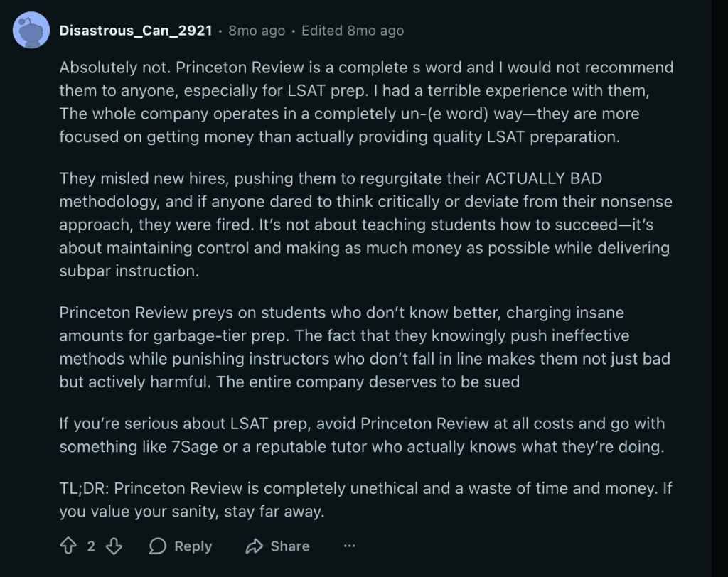Click the username text Disastrous_Can_2921
728x577 pixels.
coord(136,31)
